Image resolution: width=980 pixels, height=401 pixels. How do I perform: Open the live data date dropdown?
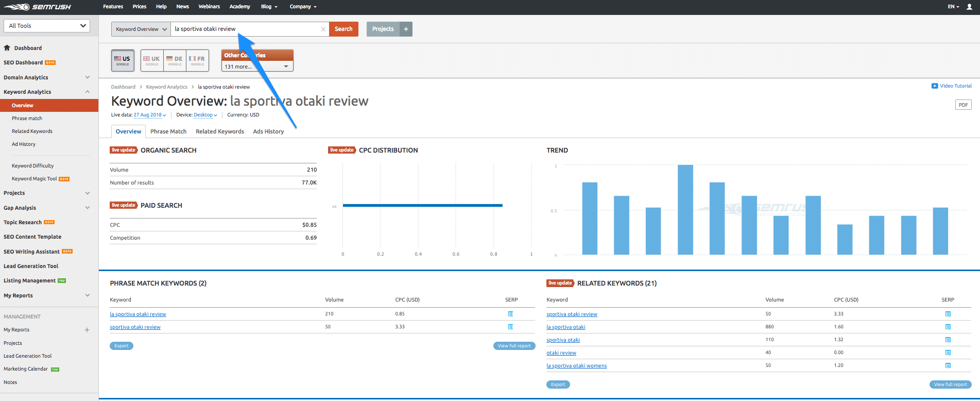[150, 115]
